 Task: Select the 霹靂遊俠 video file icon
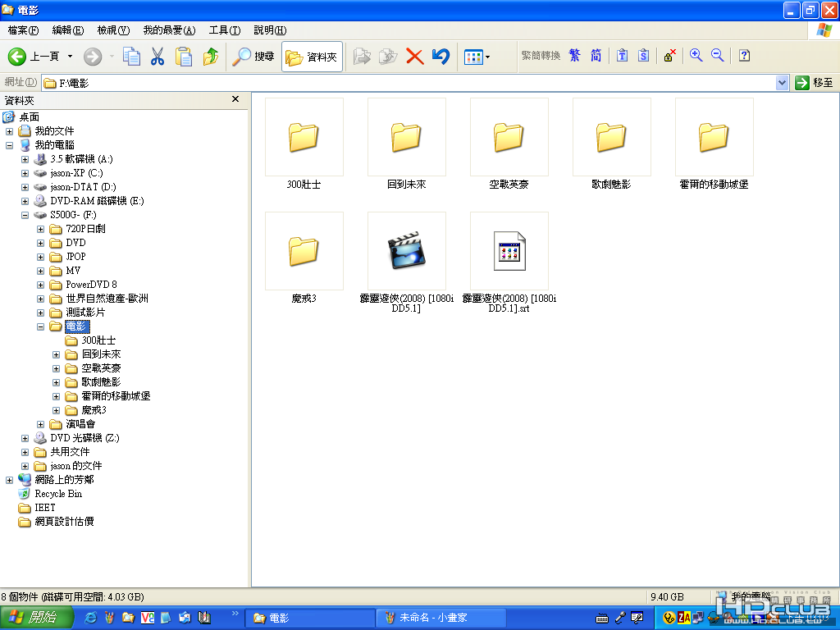pos(407,251)
